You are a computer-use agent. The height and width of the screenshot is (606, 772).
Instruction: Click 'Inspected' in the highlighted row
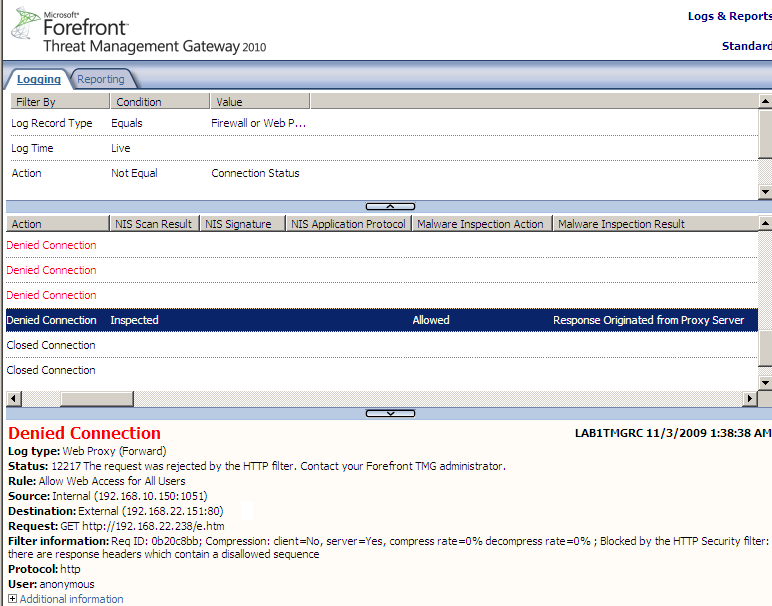pos(134,320)
